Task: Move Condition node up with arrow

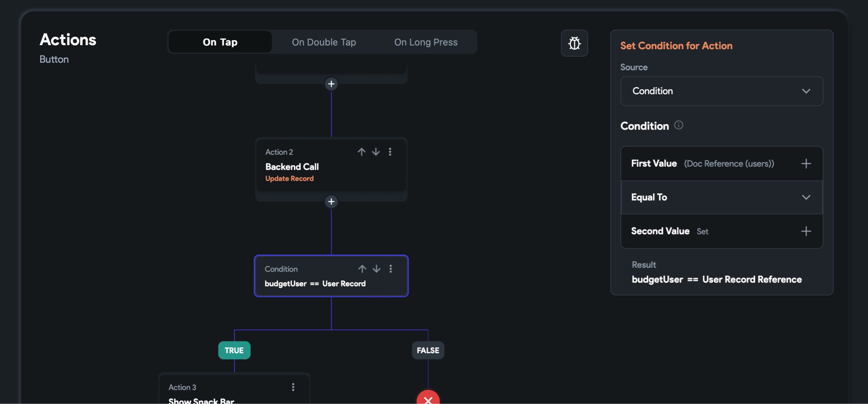Action: 362,269
